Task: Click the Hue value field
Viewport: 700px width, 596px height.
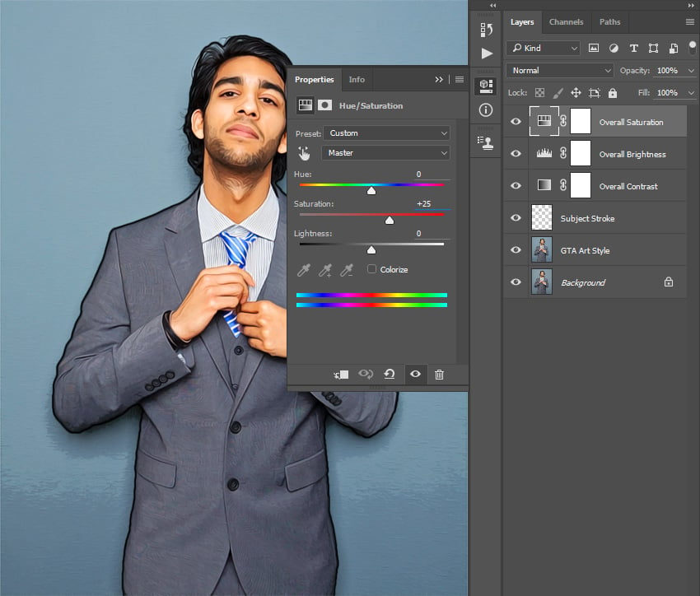Action: (x=432, y=175)
